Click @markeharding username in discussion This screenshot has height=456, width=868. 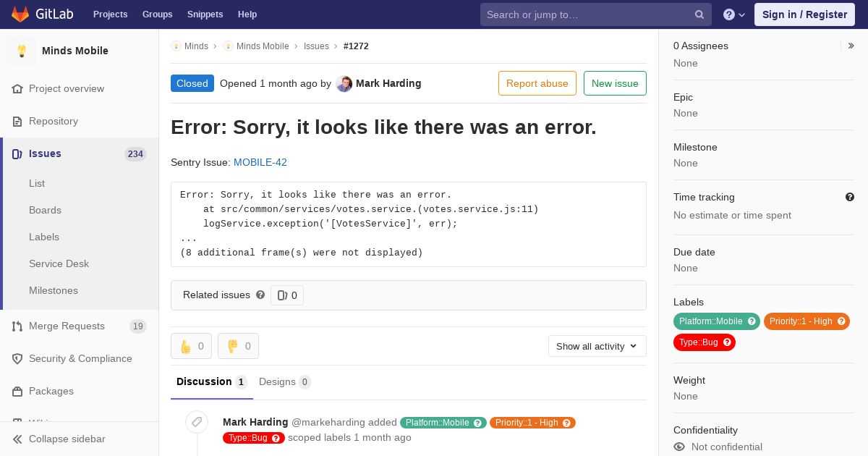click(x=329, y=422)
